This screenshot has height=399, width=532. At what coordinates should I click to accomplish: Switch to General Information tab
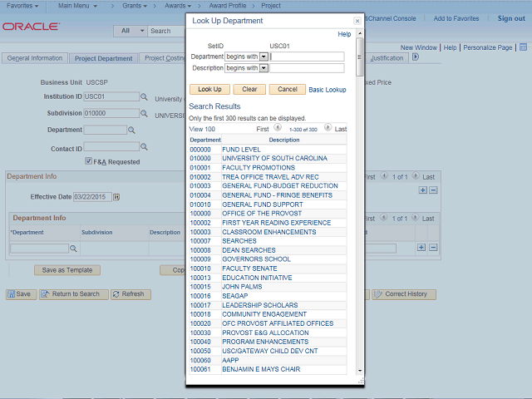pyautogui.click(x=35, y=58)
